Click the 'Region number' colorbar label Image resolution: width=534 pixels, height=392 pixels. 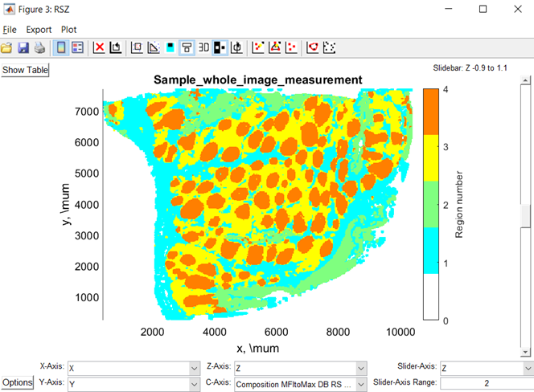[x=459, y=204]
